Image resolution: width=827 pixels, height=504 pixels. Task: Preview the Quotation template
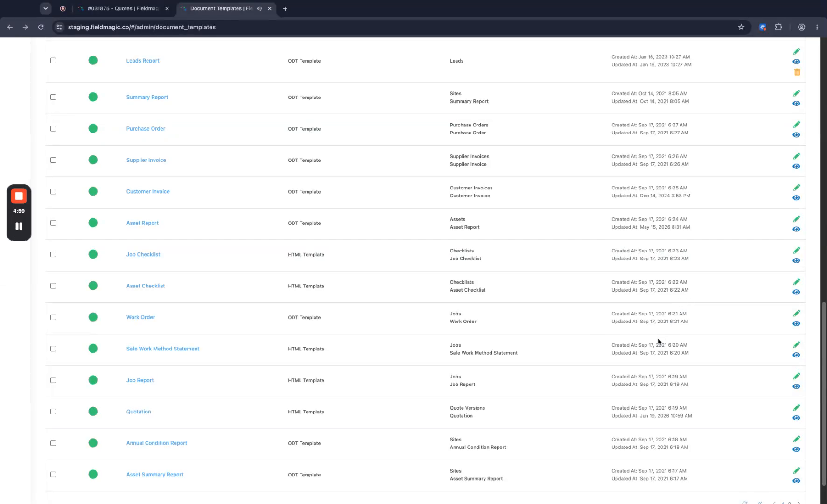tap(796, 418)
